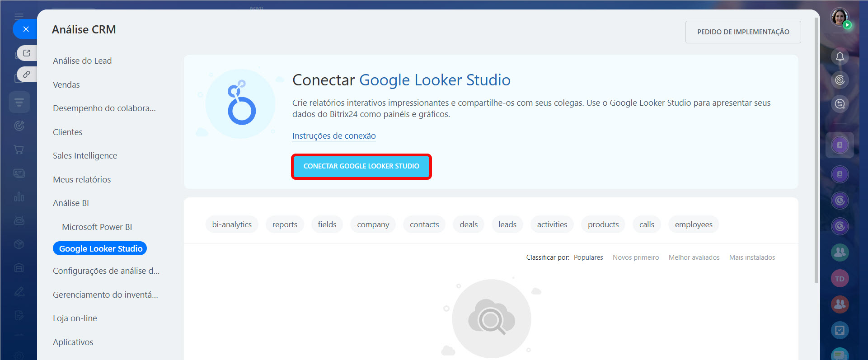Click the notifications bell icon

tap(840, 56)
